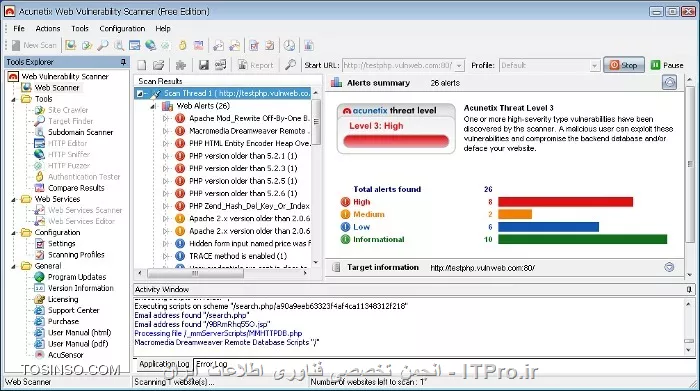Open the Tools menu
This screenshot has height=391, width=700.
point(80,29)
